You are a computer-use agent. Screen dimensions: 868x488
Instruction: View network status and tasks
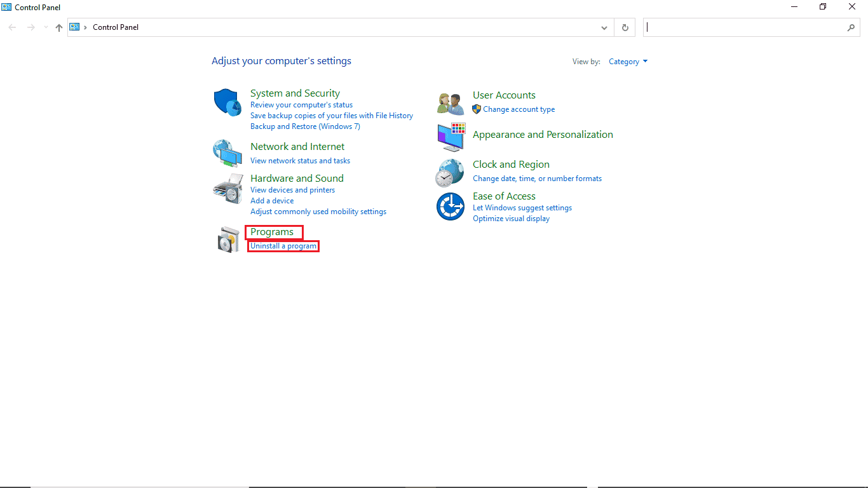(x=300, y=161)
